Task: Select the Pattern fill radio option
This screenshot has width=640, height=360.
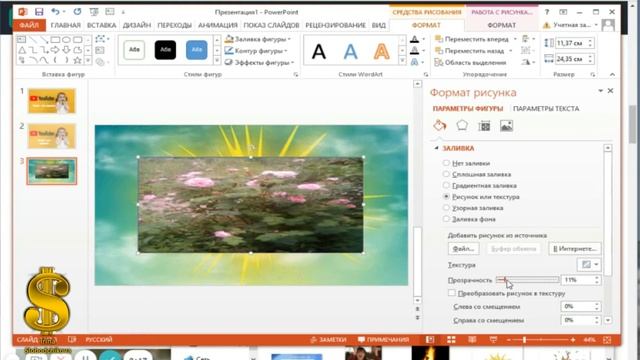Action: 446,207
